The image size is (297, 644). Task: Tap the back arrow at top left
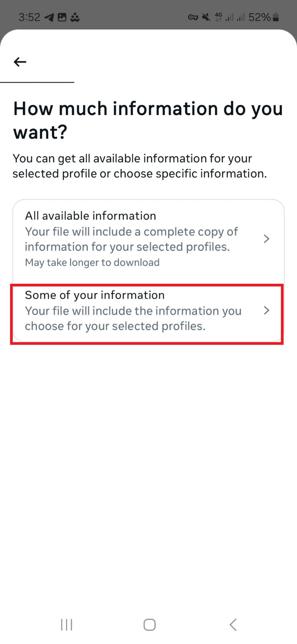(x=20, y=62)
